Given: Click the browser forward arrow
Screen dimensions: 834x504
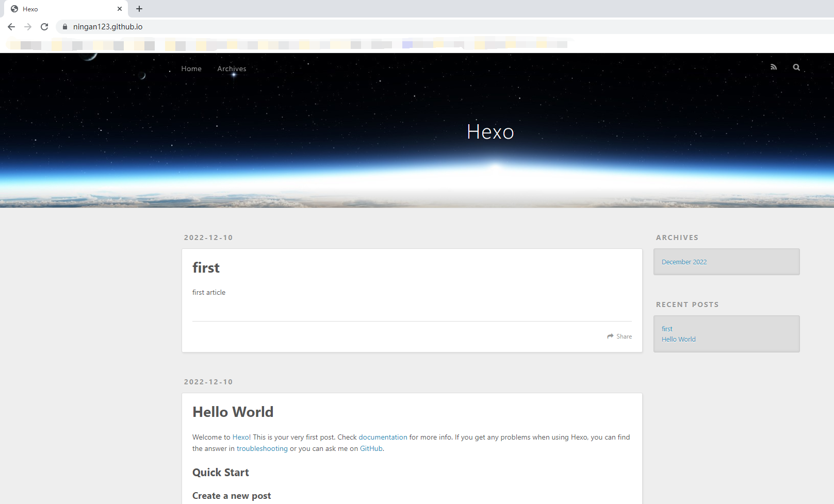Looking at the screenshot, I should (x=28, y=27).
